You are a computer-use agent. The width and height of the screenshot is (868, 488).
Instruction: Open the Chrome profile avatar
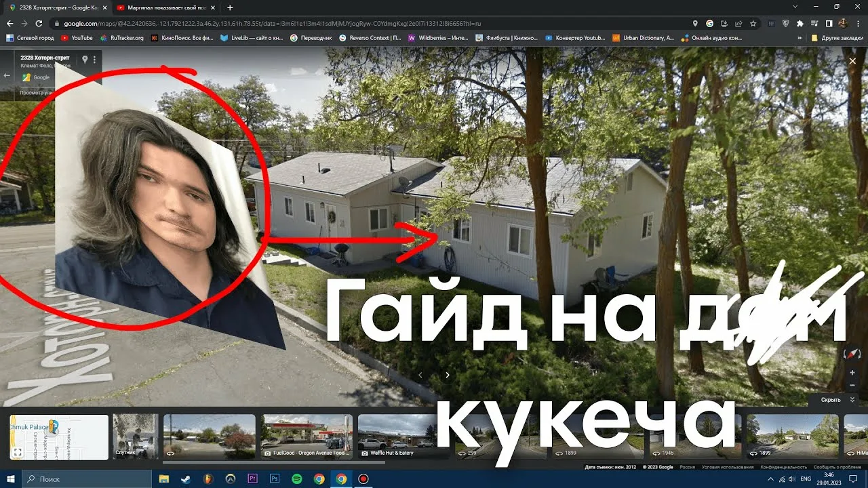coord(843,23)
